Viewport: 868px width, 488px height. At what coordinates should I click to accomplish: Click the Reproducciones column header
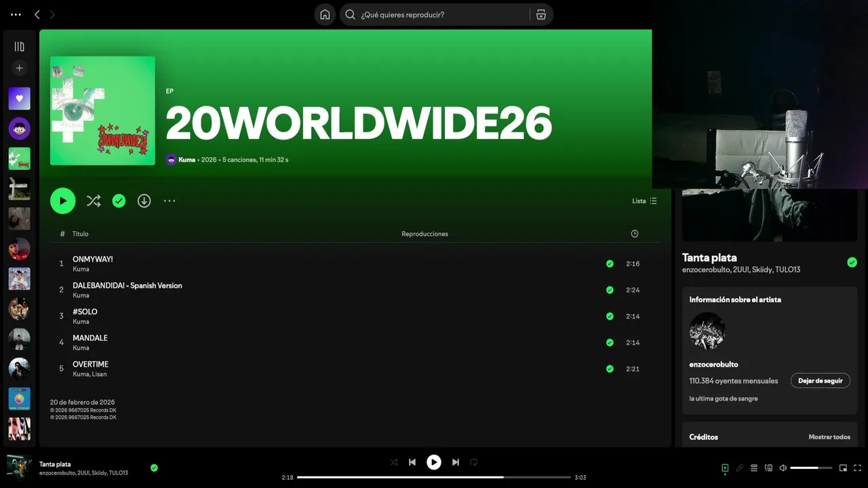(x=425, y=234)
